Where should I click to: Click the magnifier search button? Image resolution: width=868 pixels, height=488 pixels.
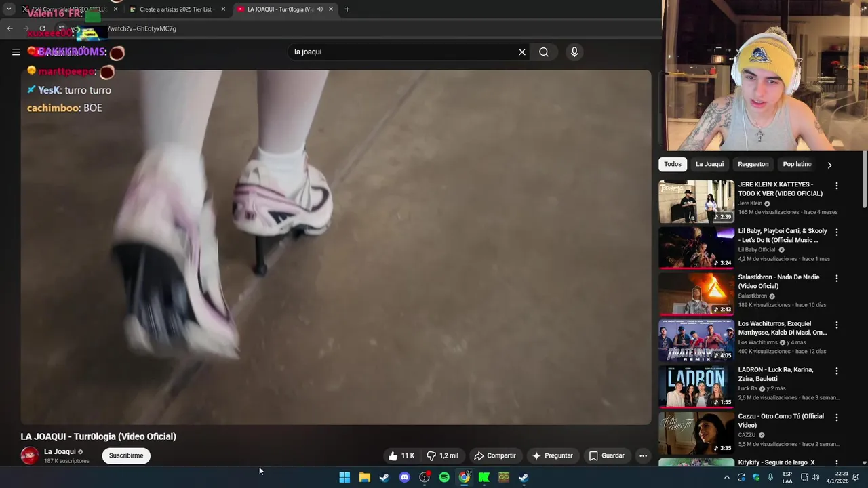click(x=544, y=52)
